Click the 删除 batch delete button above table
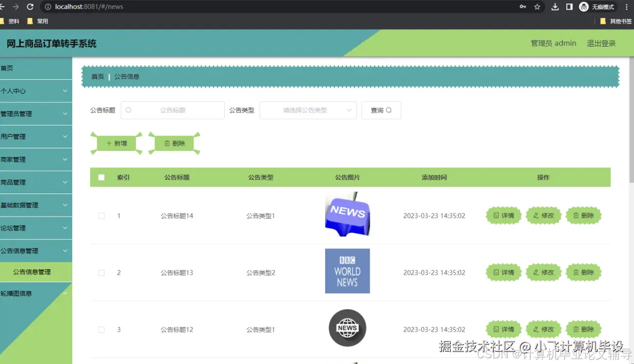The height and width of the screenshot is (364, 634). (x=174, y=143)
